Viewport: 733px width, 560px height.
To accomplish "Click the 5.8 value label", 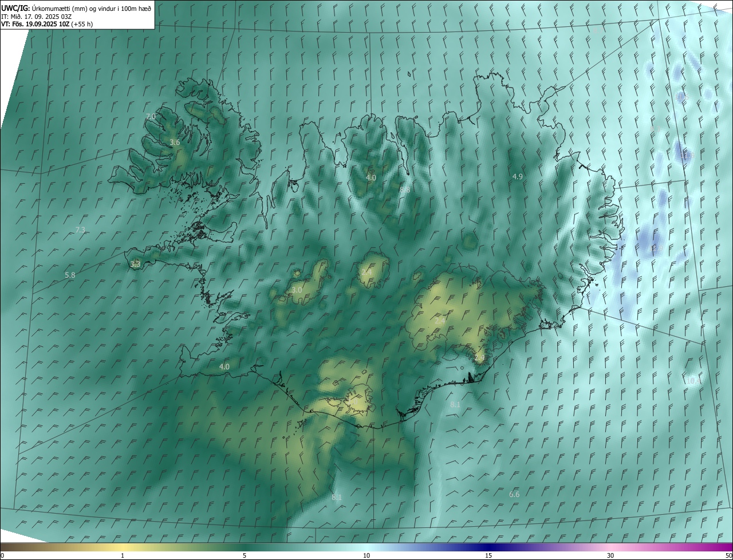I will 70,275.
